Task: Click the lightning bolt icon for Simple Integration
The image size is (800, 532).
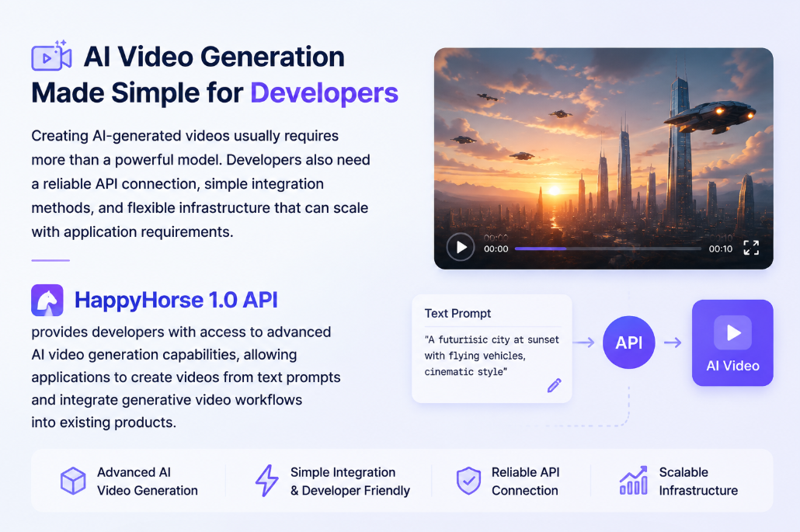Action: tap(267, 481)
